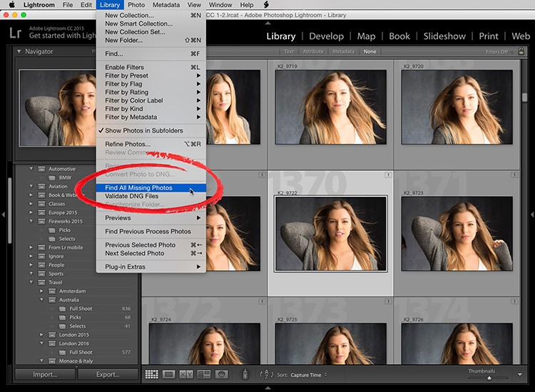Choose Next Selected Photo
Viewport: 535px width, 392px height.
coord(151,253)
